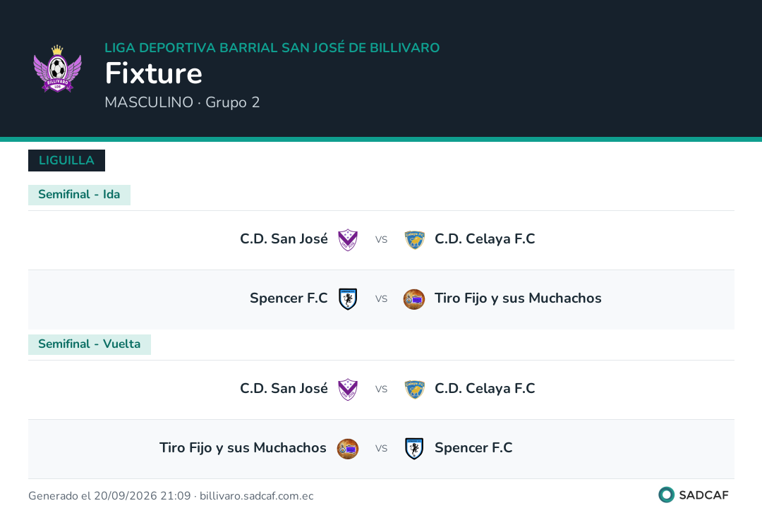Click the billivaro.sadcaf.com.ec footer text
This screenshot has width=762, height=532.
[257, 496]
